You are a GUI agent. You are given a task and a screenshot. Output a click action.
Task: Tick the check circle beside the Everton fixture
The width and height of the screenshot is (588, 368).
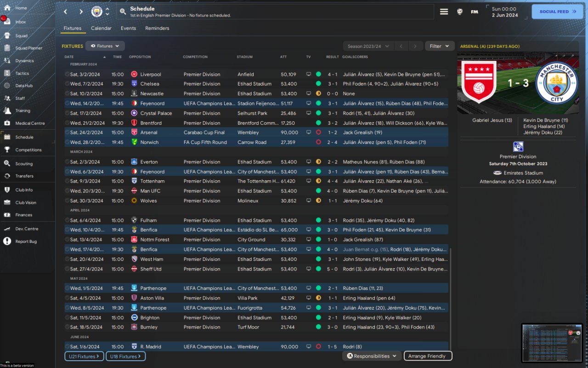[x=67, y=162]
